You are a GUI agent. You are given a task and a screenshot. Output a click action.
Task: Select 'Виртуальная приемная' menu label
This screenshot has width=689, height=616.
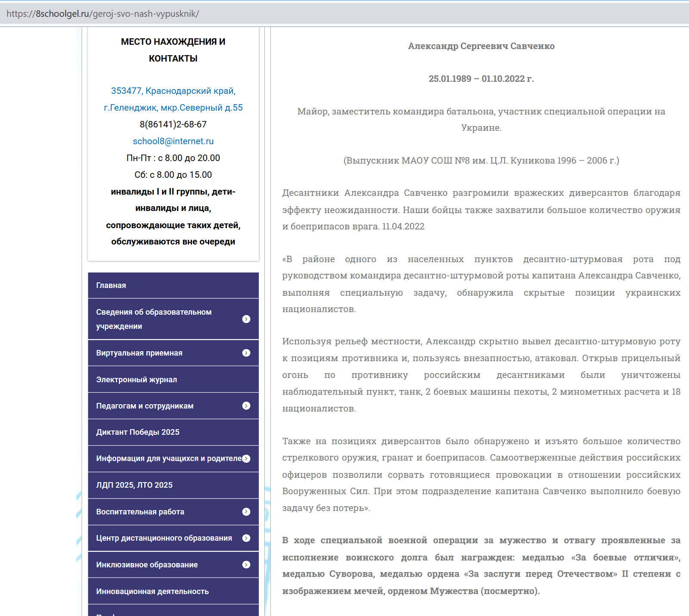tap(139, 353)
